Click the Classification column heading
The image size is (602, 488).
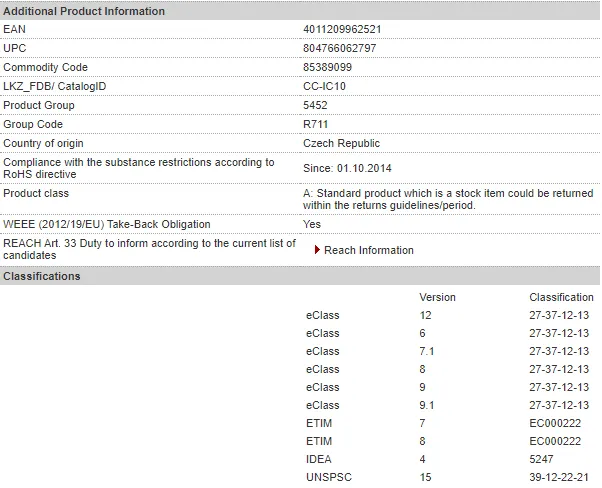(x=561, y=297)
